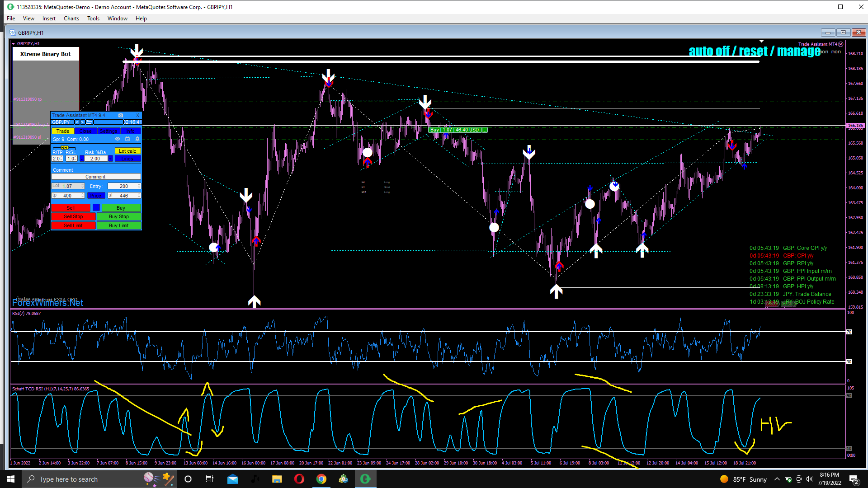
Task: Open the calendar icon in Trade Assistant
Action: tap(127, 139)
